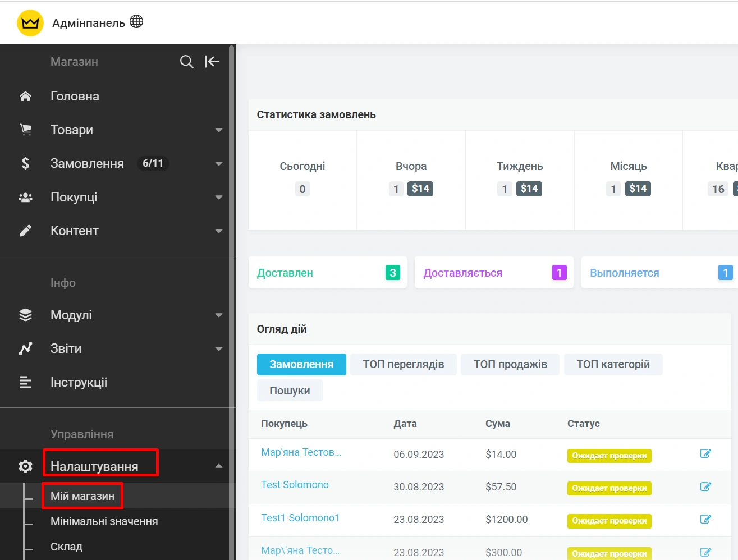Click the home icon beside Головна
738x560 pixels.
point(25,97)
